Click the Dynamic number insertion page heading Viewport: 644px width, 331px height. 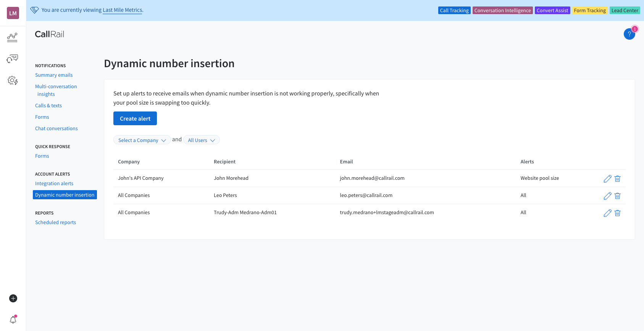(169, 63)
